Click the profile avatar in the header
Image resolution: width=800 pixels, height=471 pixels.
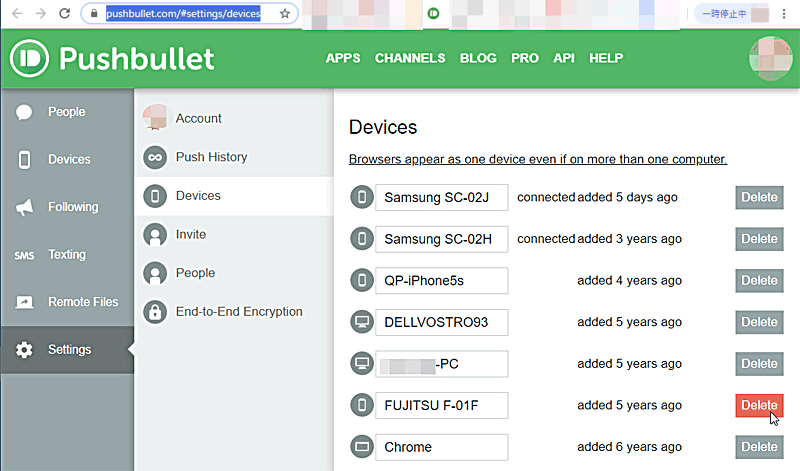point(770,58)
